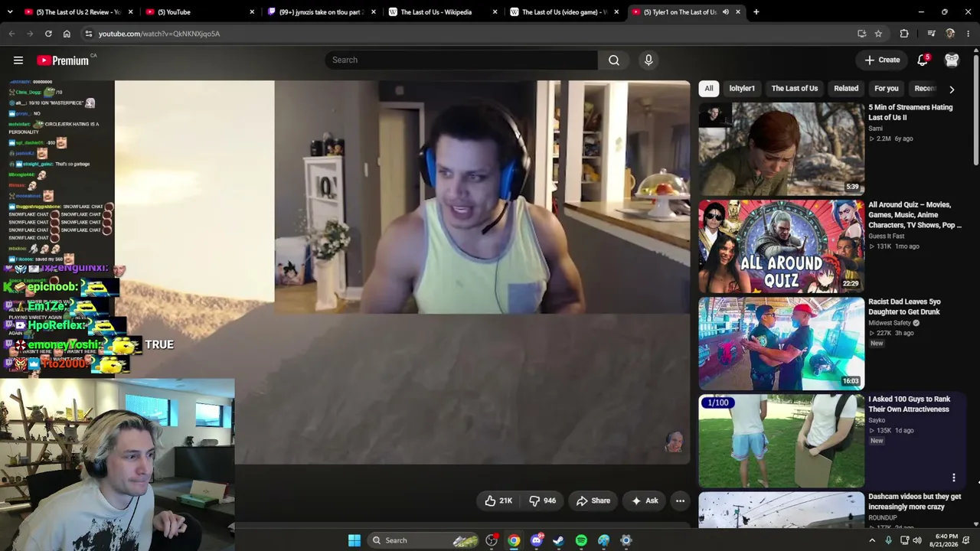The image size is (980, 551).
Task: Open a new browser tab
Action: (756, 12)
